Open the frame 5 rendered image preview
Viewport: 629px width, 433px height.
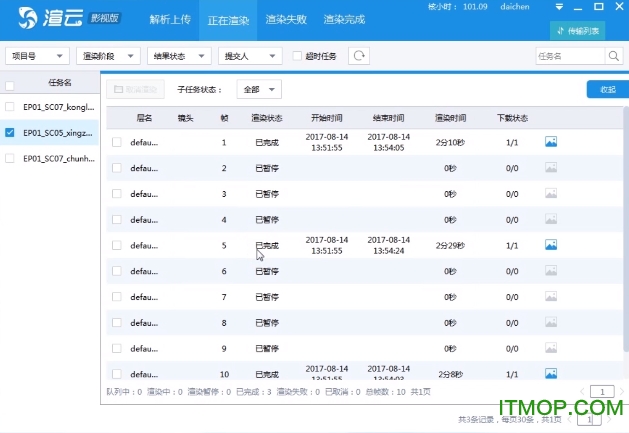click(x=551, y=245)
